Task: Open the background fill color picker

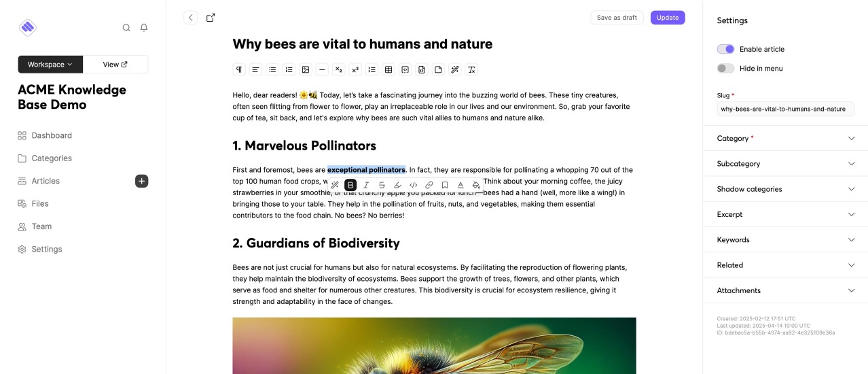Action: (x=476, y=185)
